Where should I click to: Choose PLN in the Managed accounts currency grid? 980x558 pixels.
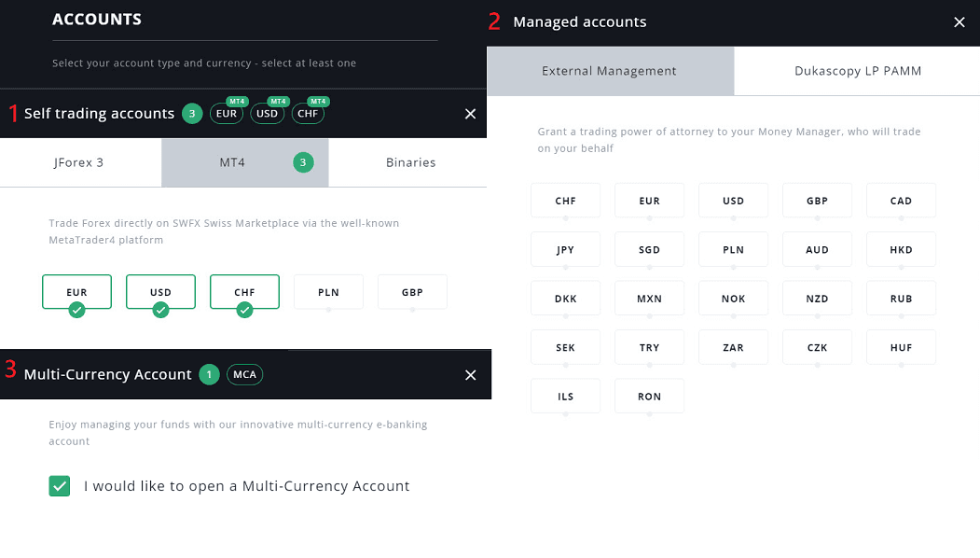coord(733,249)
